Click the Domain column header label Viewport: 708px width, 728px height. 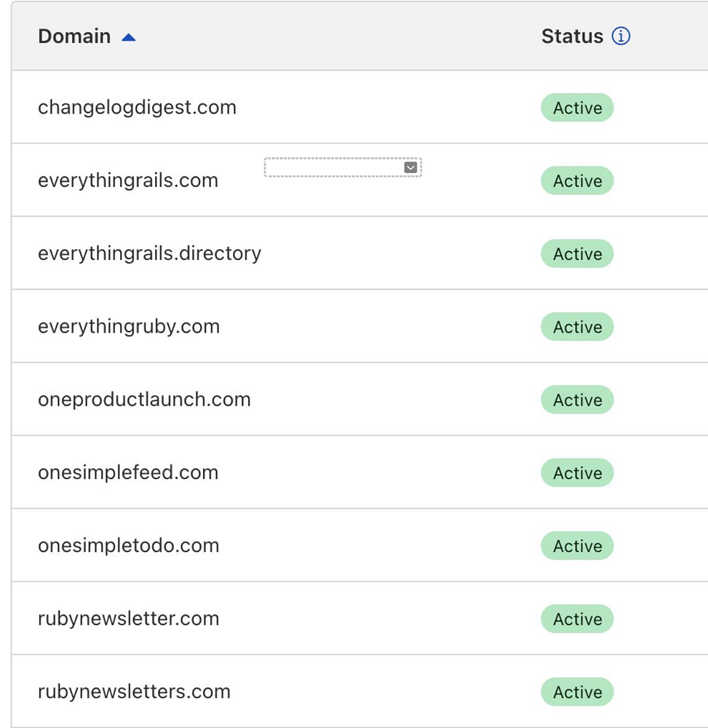74,36
